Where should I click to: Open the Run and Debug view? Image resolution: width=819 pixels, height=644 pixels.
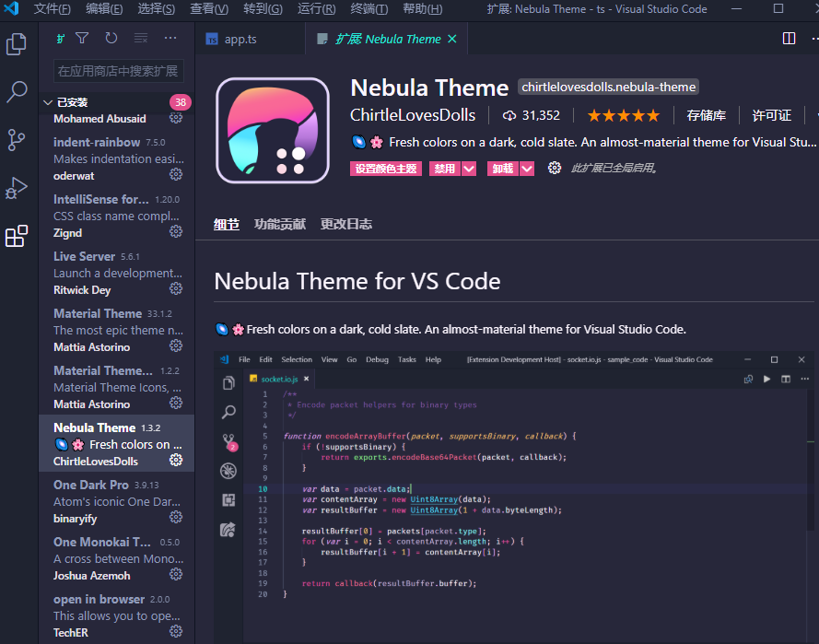click(17, 188)
